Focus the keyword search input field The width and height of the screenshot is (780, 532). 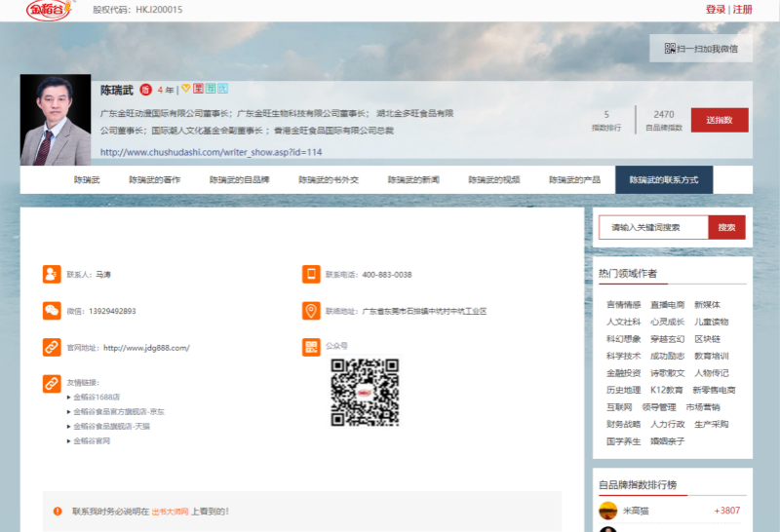pyautogui.click(x=652, y=227)
